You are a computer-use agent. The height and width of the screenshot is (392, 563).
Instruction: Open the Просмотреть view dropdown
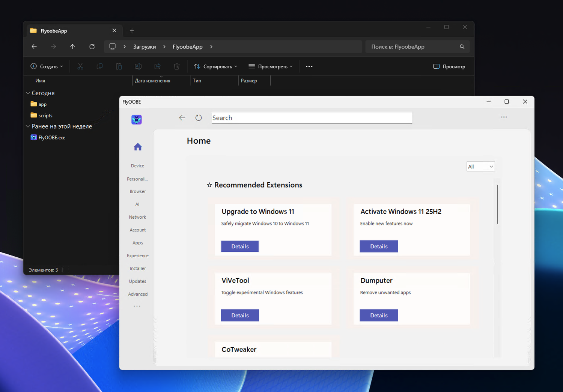coord(270,66)
